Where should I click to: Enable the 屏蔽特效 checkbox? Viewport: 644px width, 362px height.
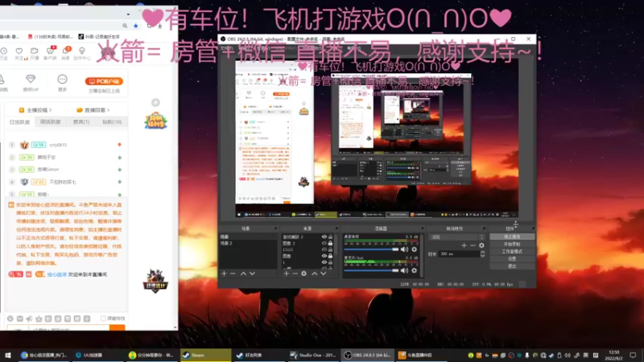coord(103,319)
